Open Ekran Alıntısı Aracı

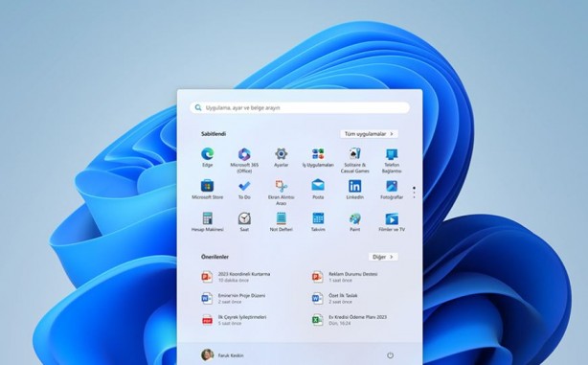[281, 186]
